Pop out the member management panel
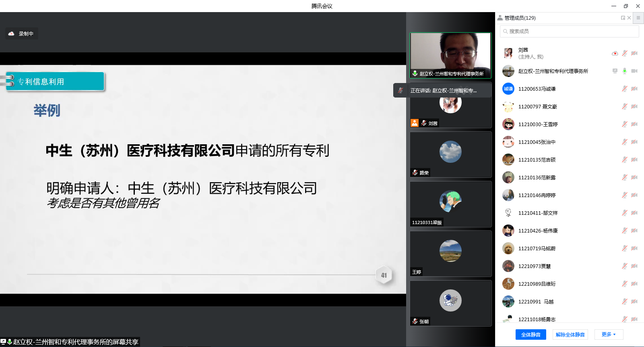 623,18
